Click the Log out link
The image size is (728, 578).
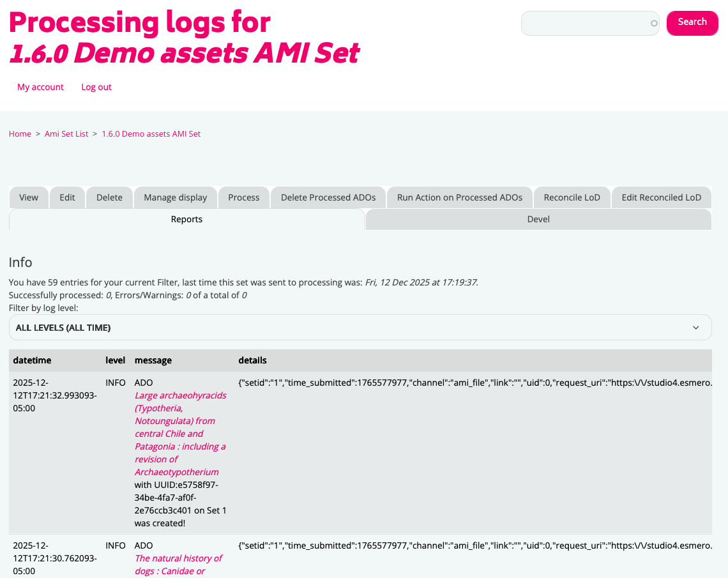coord(96,87)
